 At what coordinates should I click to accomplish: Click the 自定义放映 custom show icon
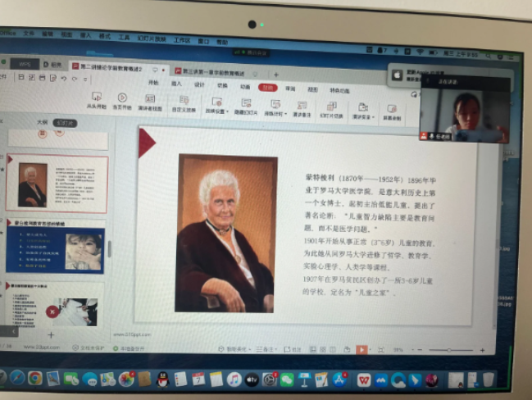coord(184,103)
